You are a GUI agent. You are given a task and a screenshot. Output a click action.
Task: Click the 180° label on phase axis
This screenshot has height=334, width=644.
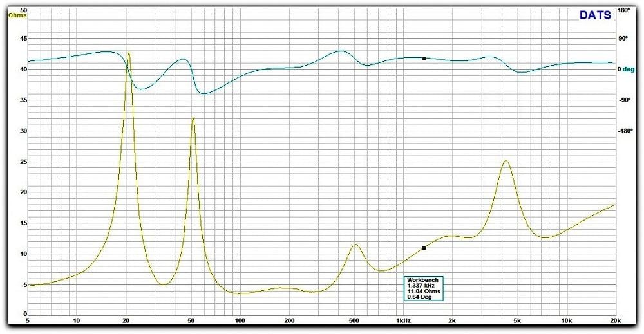point(624,10)
